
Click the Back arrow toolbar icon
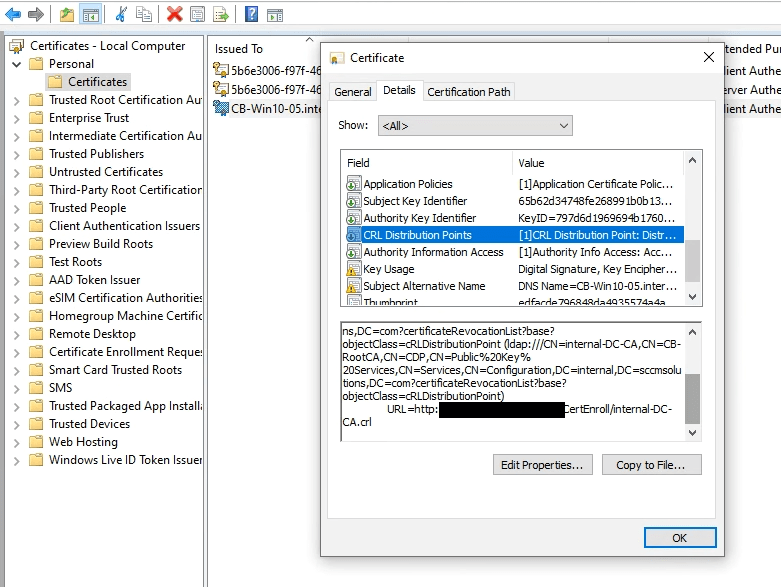coord(13,14)
